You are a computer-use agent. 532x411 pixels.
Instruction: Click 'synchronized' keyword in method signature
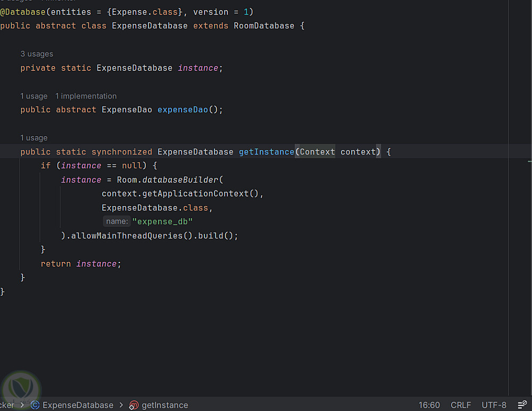click(122, 152)
